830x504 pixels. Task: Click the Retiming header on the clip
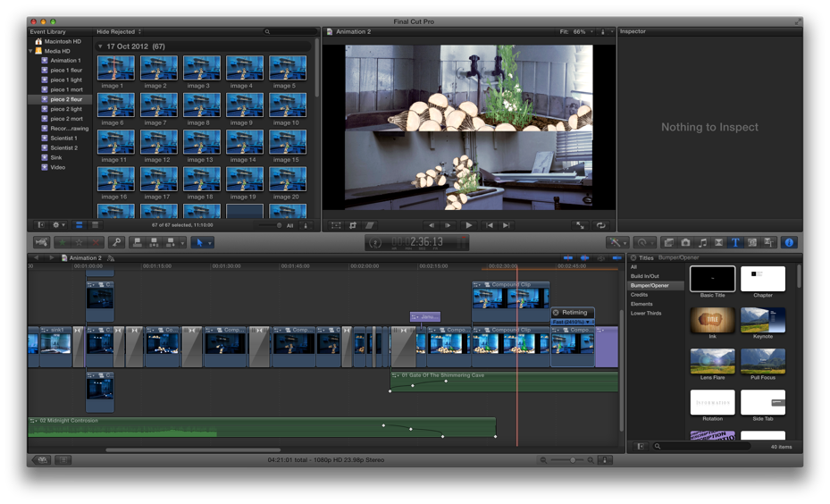tap(574, 313)
